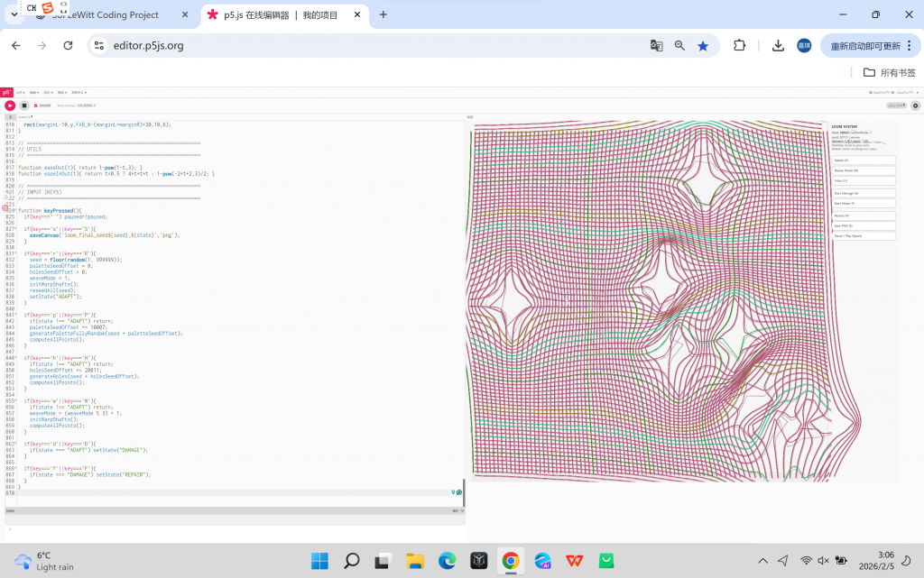Image resolution: width=924 pixels, height=578 pixels.
Task: Toggle the auto-refresh checkbox
Action: click(x=36, y=106)
